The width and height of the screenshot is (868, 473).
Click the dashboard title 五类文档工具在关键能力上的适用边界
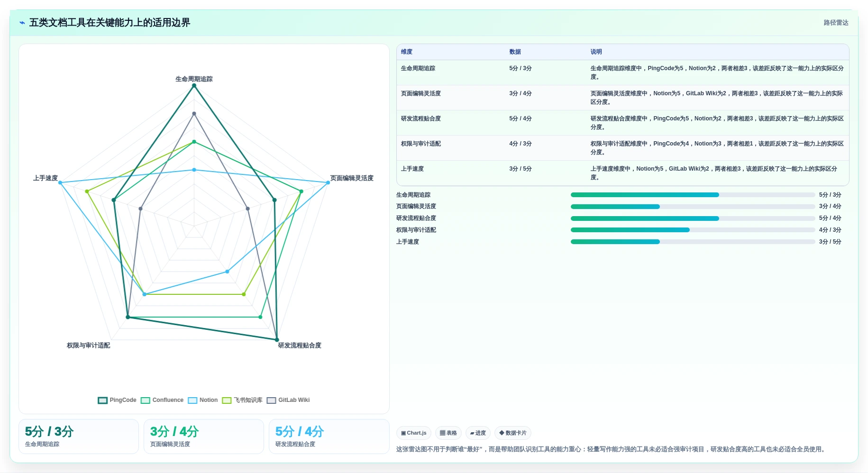click(x=110, y=23)
